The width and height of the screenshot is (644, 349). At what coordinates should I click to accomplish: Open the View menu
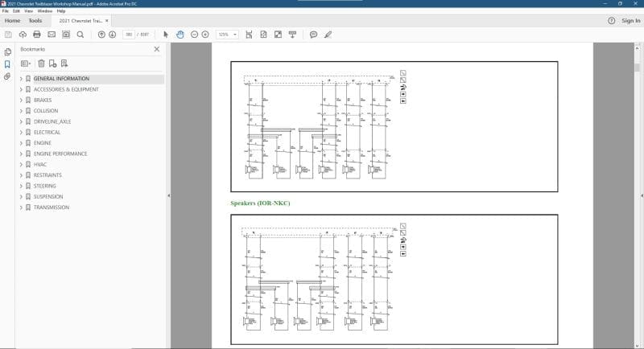(29, 11)
